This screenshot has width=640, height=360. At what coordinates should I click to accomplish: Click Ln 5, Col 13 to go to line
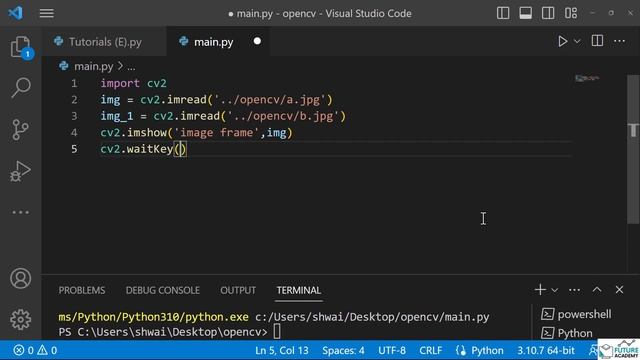(282, 350)
